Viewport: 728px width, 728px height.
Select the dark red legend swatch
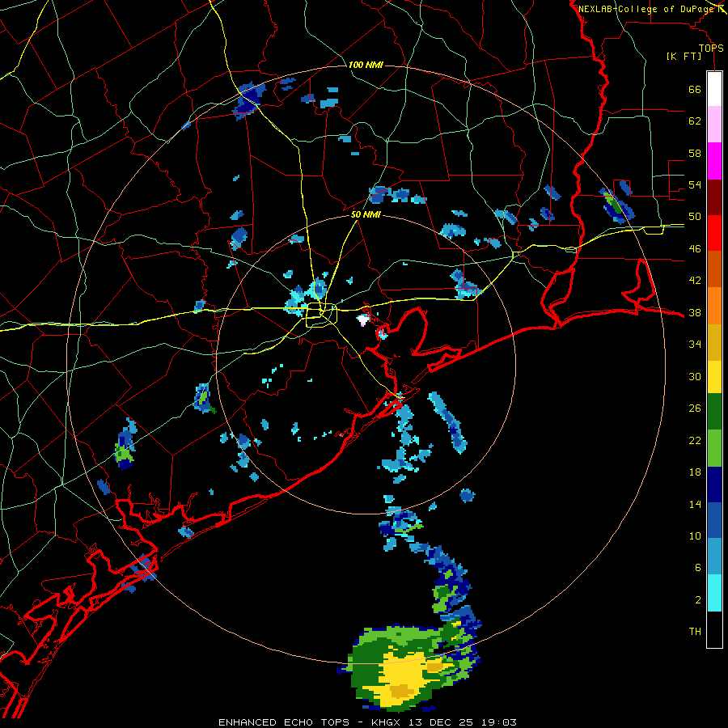click(714, 197)
